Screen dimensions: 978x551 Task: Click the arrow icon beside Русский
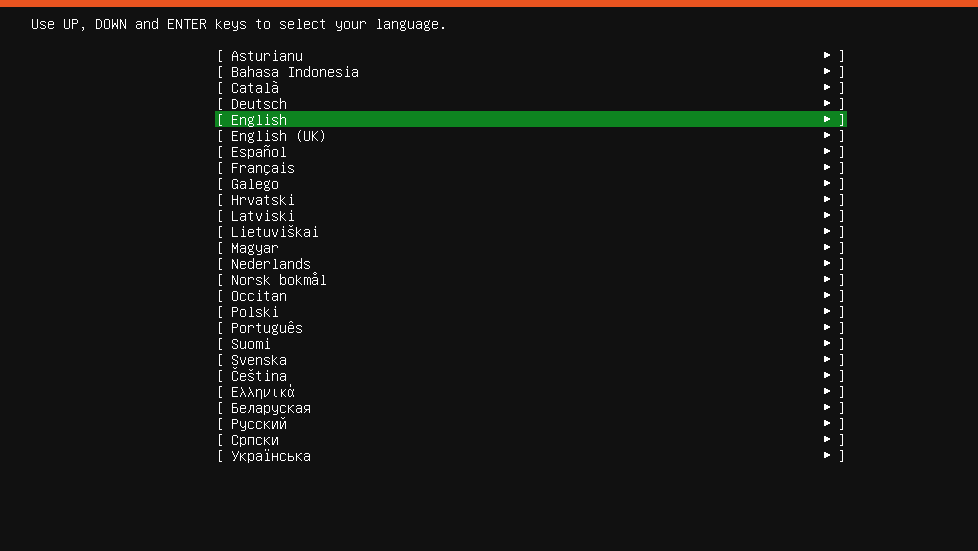[x=827, y=423]
